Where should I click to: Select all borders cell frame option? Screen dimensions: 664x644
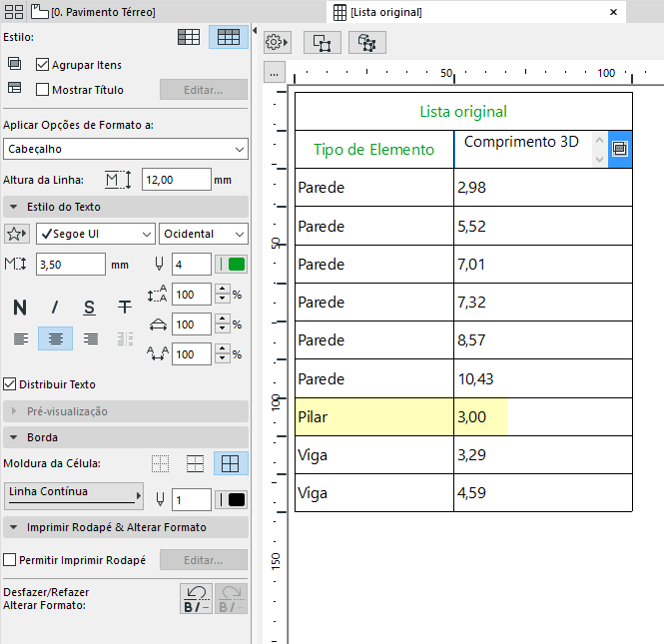pyautogui.click(x=231, y=463)
